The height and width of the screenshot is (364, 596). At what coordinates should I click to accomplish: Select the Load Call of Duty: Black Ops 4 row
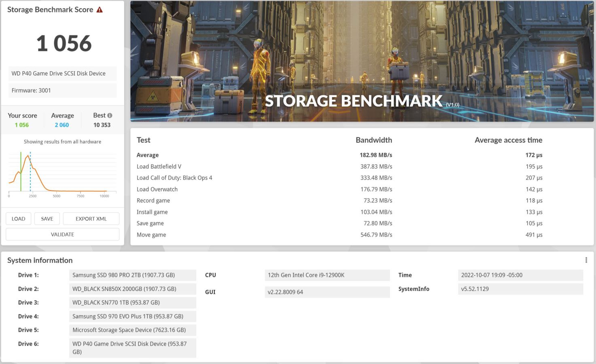tap(339, 178)
